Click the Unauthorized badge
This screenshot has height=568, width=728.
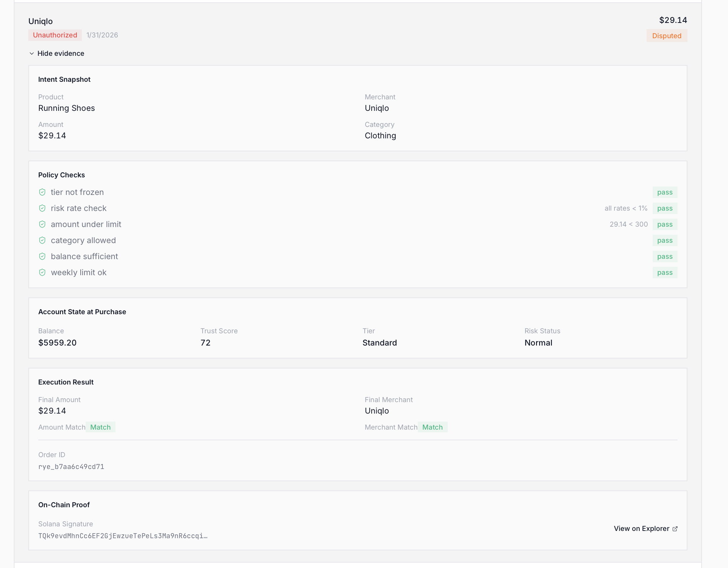55,35
